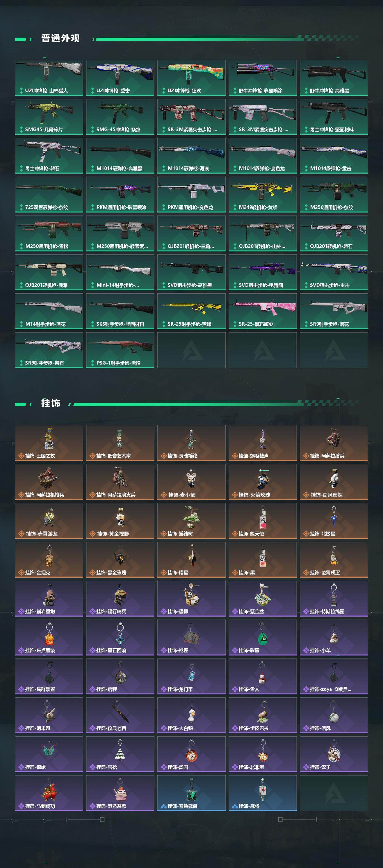Image resolution: width=383 pixels, height=868 pixels.
Task: Click the 挂饰-紧急撤离 blue charm
Action: [x=191, y=793]
